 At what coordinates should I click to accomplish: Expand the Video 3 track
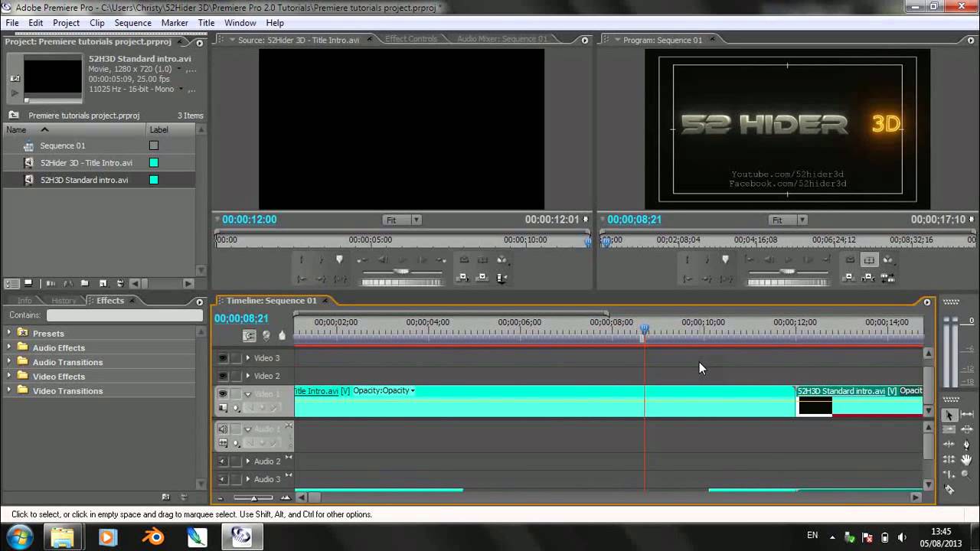click(247, 358)
